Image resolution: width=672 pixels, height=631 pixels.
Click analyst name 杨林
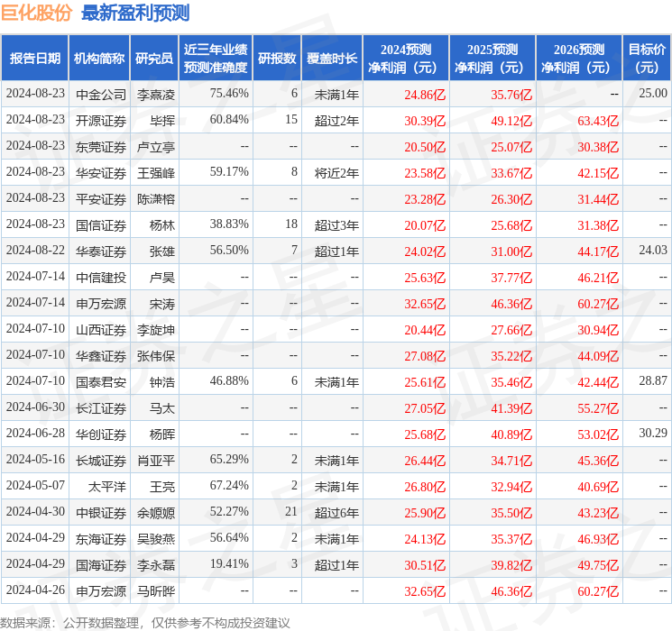click(162, 225)
